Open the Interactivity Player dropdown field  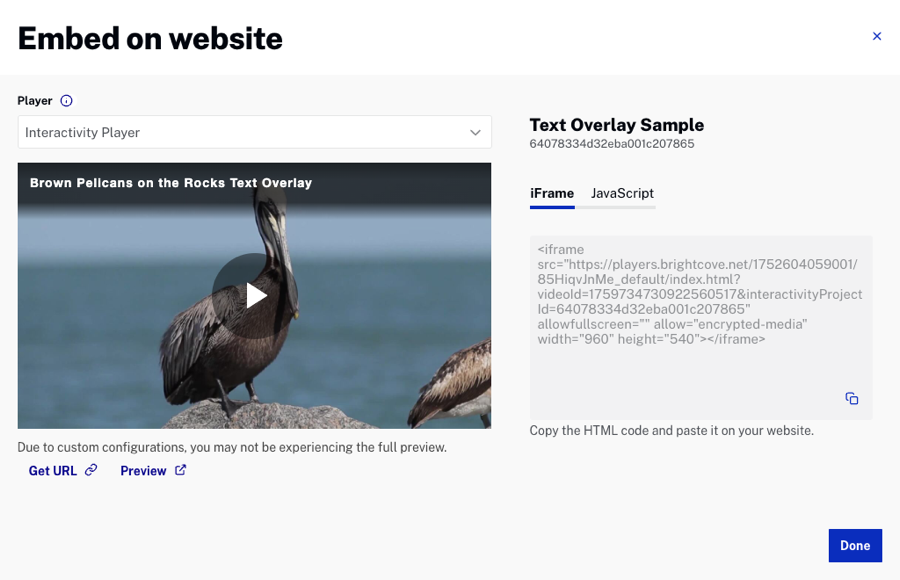click(240, 132)
